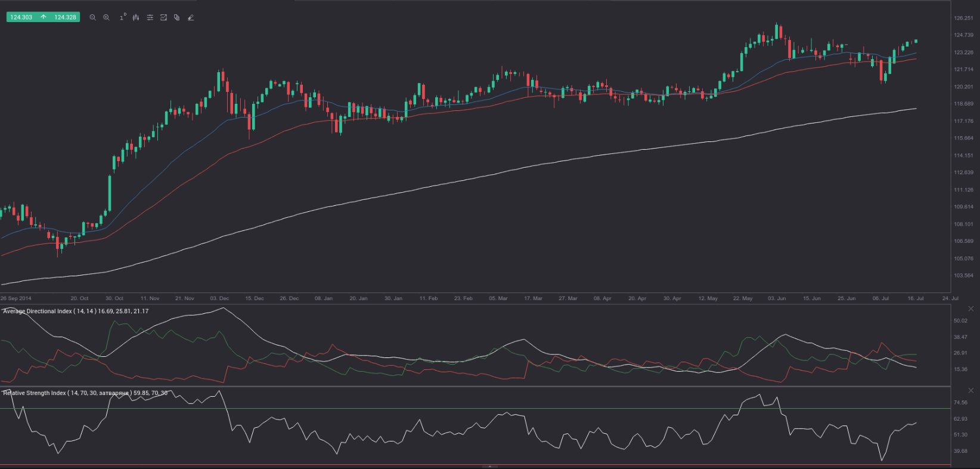Select the drawing pencil tool

[191, 17]
